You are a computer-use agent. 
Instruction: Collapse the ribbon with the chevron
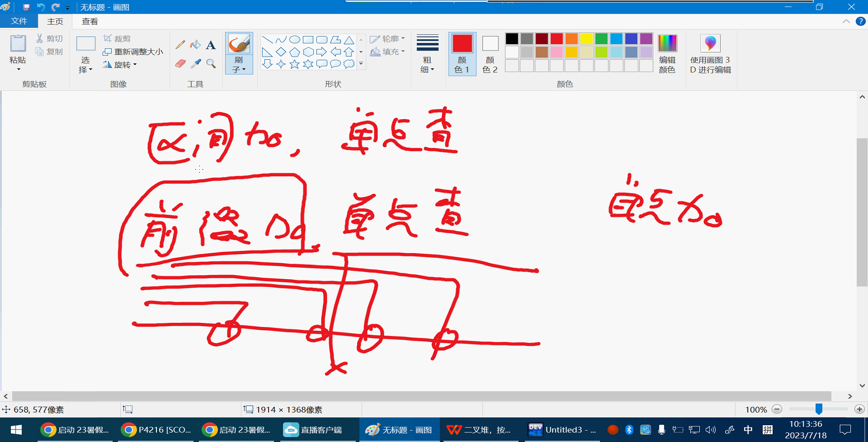846,21
